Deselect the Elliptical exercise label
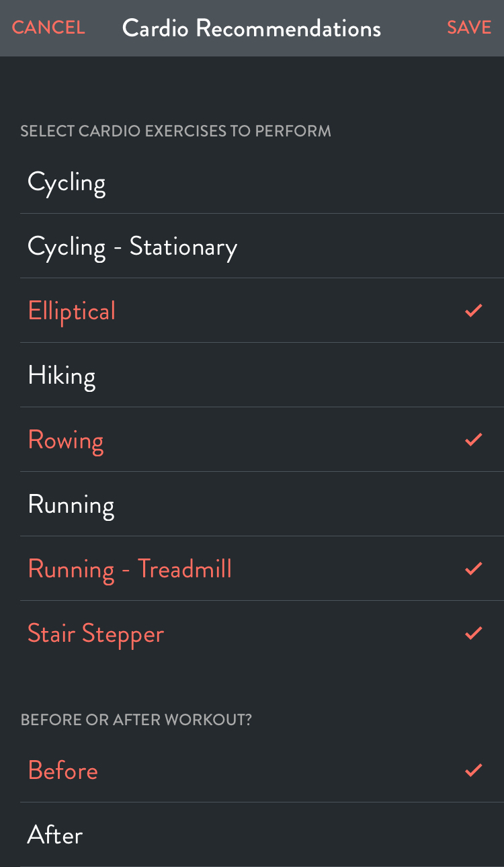This screenshot has width=504, height=867. point(72,311)
